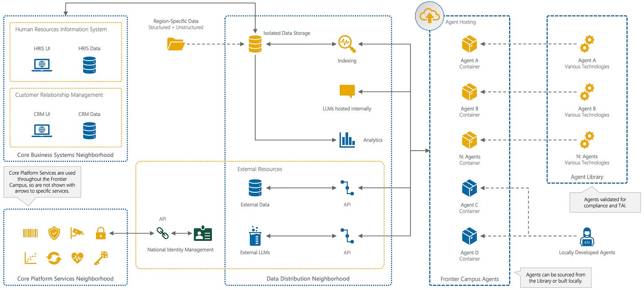
Task: Select the Agent B Container box icon
Action: coord(469,92)
